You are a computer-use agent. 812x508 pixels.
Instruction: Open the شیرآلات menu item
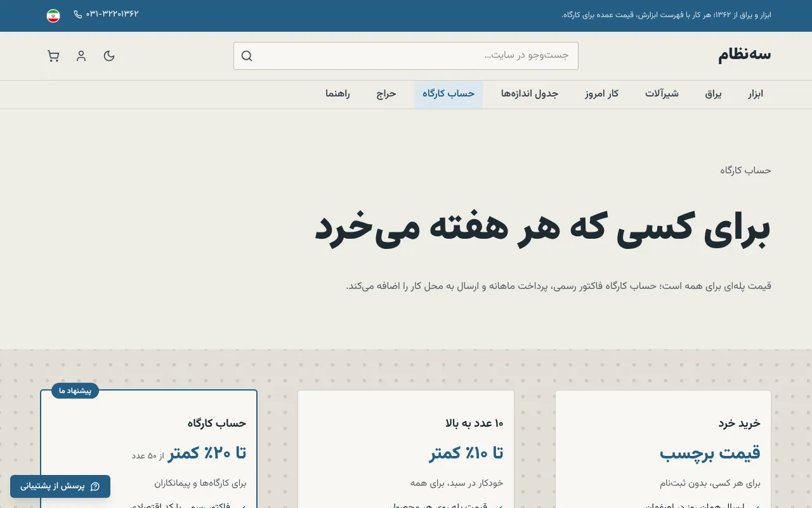tap(662, 94)
